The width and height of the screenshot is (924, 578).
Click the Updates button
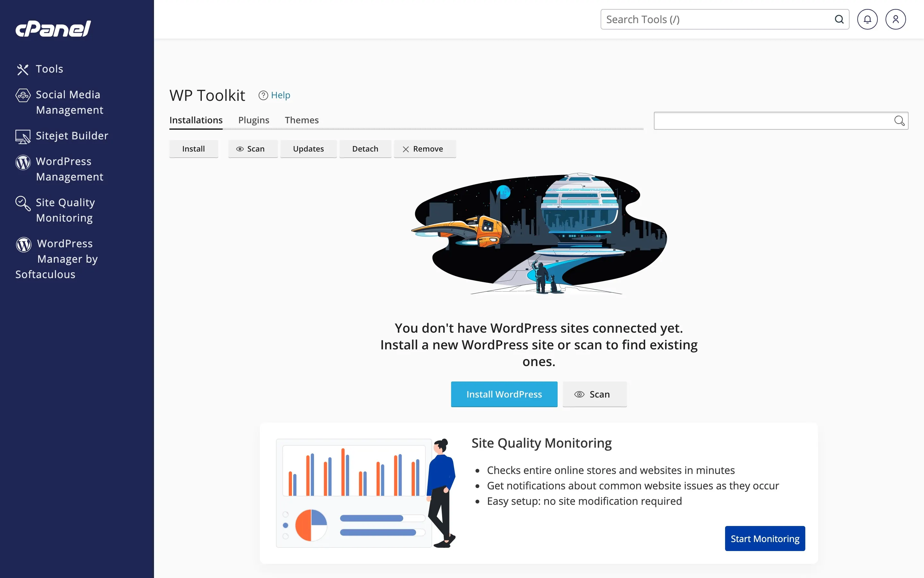(309, 149)
